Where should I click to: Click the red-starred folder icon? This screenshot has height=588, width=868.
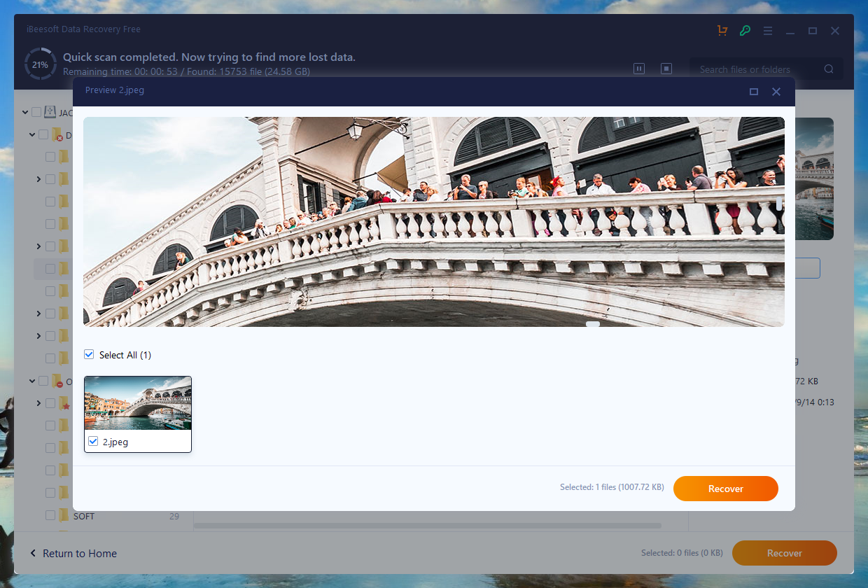[64, 404]
